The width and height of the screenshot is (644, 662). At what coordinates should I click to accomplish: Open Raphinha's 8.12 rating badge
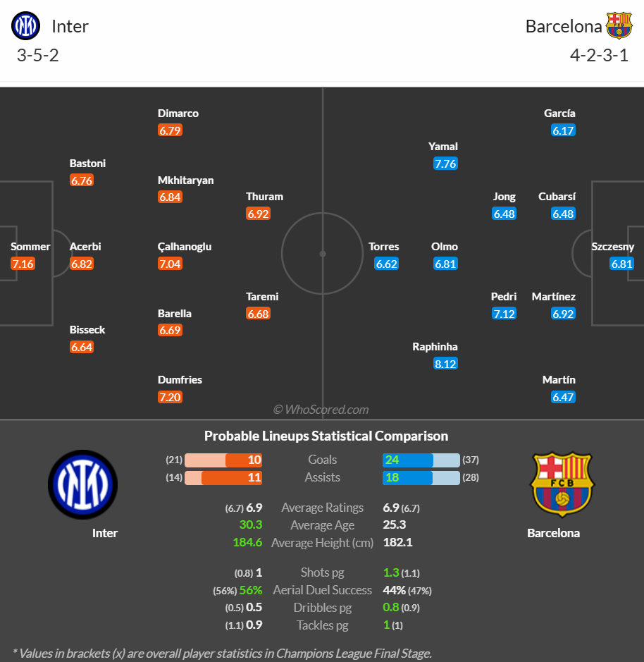(445, 364)
